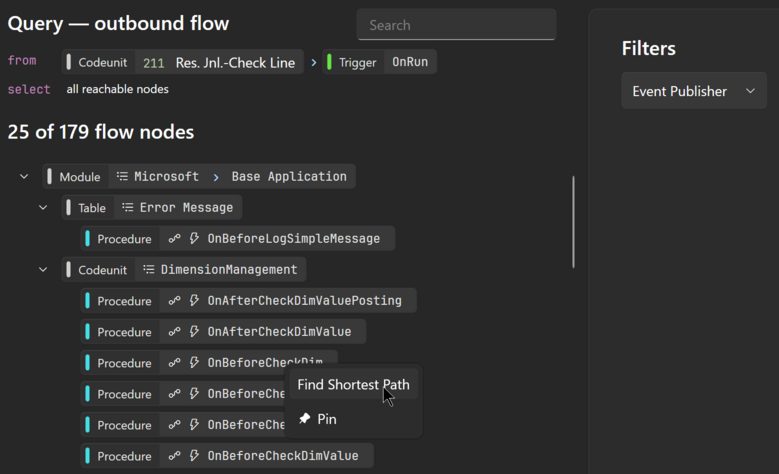This screenshot has width=779, height=474.
Task: Click list icon beside DimensionManagement
Action: click(149, 269)
